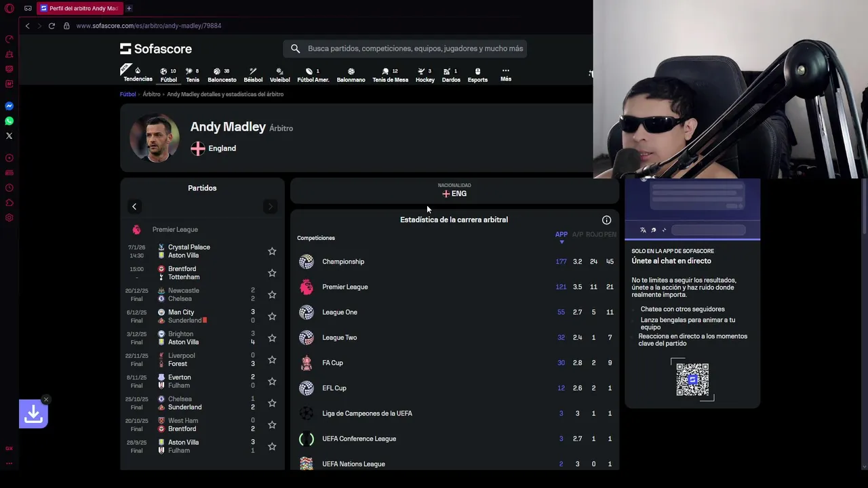The image size is (868, 488).
Task: Favorite the Crystal Palace vs Aston Villa match
Action: point(272,251)
